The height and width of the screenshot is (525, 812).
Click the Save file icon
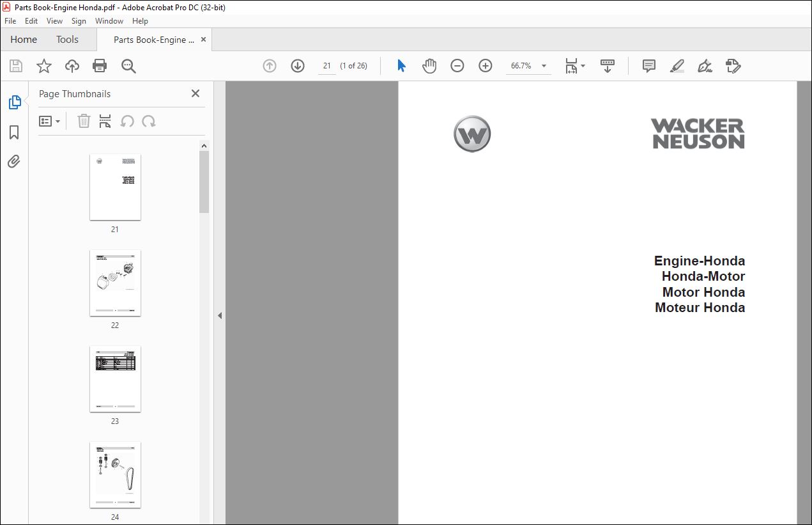[x=16, y=66]
